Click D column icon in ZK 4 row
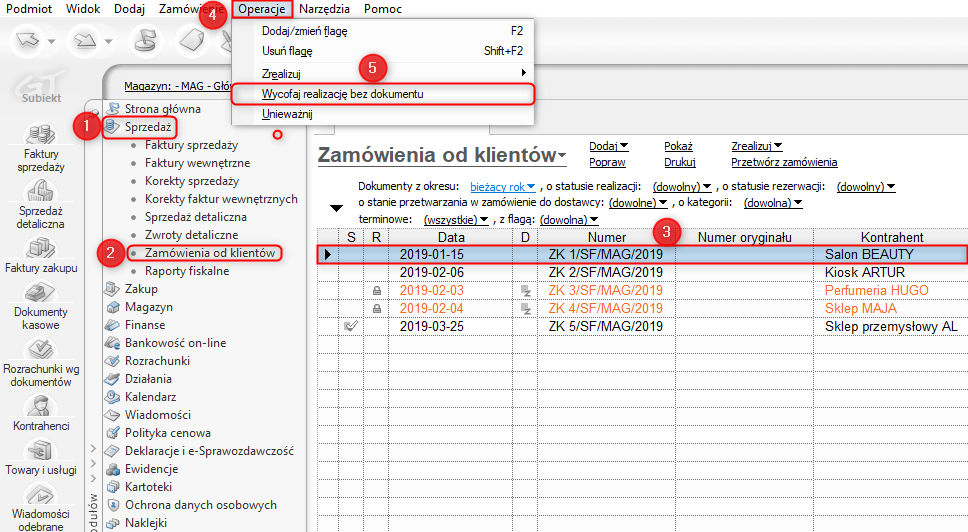 pos(525,309)
